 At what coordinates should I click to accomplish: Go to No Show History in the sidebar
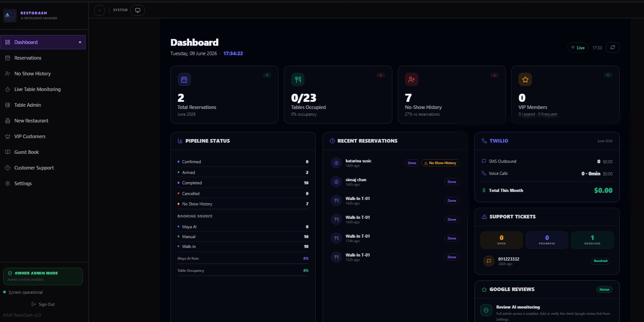click(x=43, y=74)
